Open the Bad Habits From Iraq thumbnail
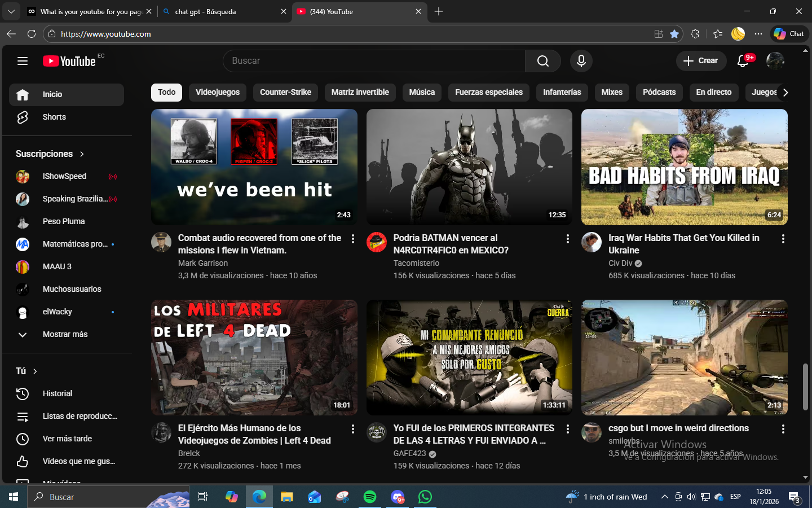This screenshot has width=812, height=508. tap(684, 167)
